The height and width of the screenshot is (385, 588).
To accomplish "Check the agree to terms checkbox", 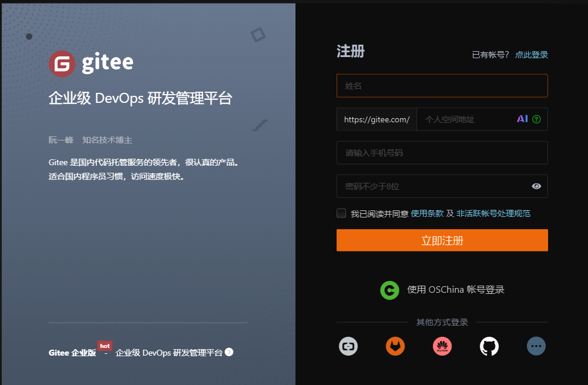I will pos(341,213).
